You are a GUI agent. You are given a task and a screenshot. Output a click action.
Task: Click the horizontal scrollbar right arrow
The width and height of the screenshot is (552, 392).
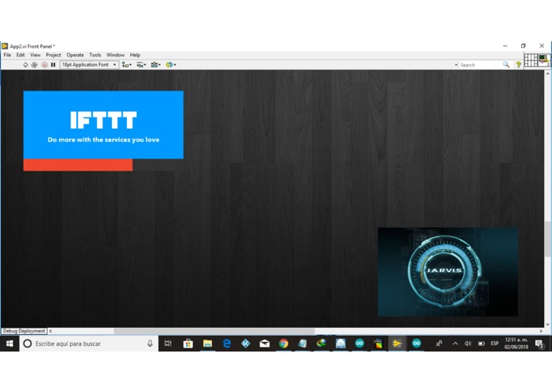click(x=541, y=331)
